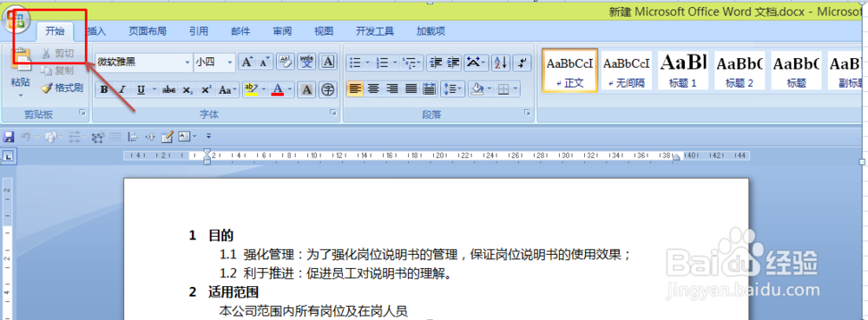Toggle Underline formatting
868x320 pixels.
[x=141, y=89]
